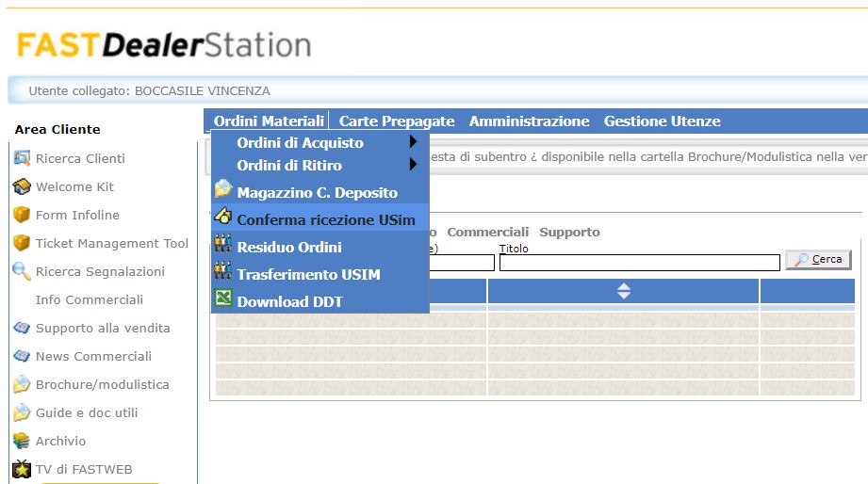Click the Archivio books icon
The image size is (868, 484).
click(22, 441)
